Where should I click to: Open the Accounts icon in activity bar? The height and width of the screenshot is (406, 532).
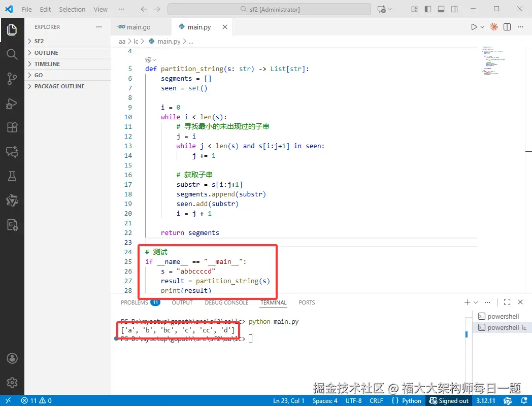click(12, 358)
